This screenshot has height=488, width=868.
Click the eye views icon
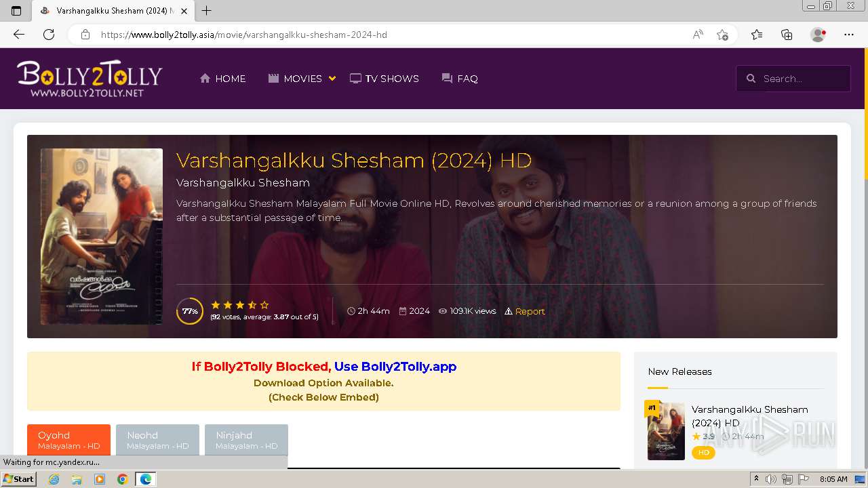(x=443, y=311)
